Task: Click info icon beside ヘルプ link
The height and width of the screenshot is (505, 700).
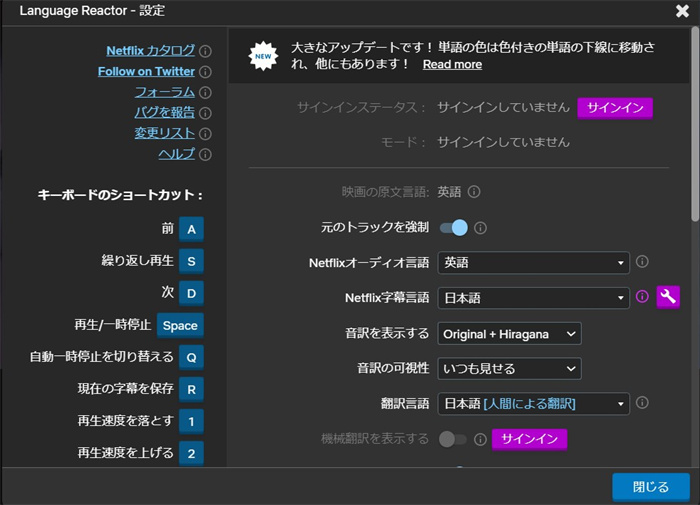Action: click(205, 154)
